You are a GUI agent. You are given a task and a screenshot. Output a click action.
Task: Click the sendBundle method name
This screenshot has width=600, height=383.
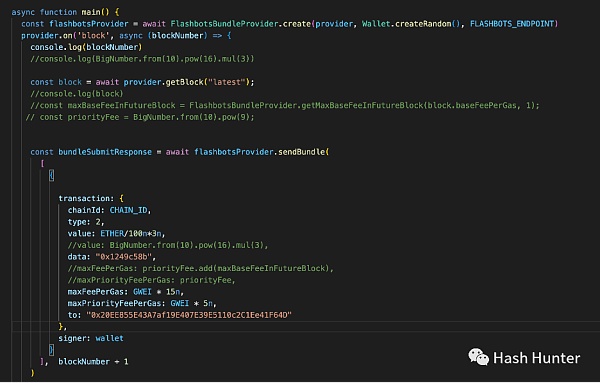coord(302,152)
